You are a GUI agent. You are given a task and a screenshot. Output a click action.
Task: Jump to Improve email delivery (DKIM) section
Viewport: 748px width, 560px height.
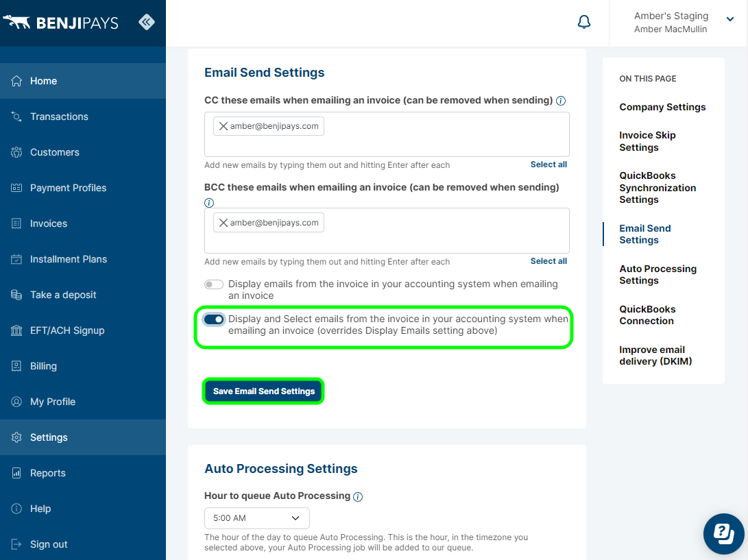tap(655, 356)
